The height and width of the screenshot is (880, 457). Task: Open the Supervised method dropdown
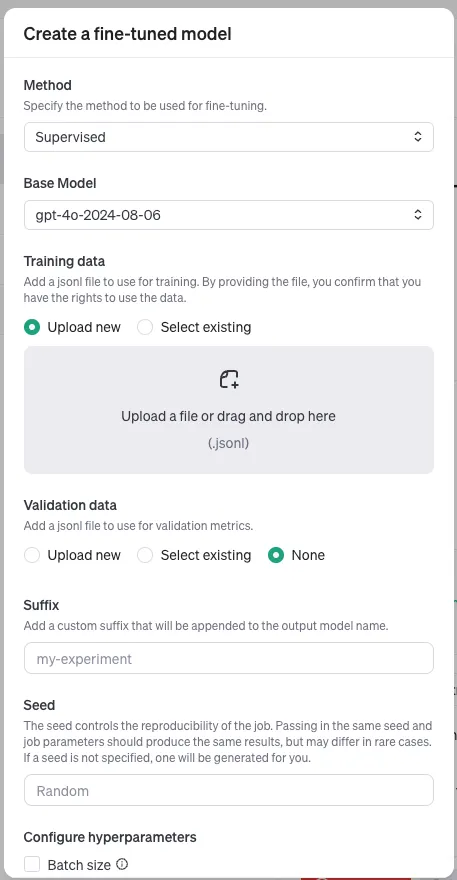click(x=228, y=137)
